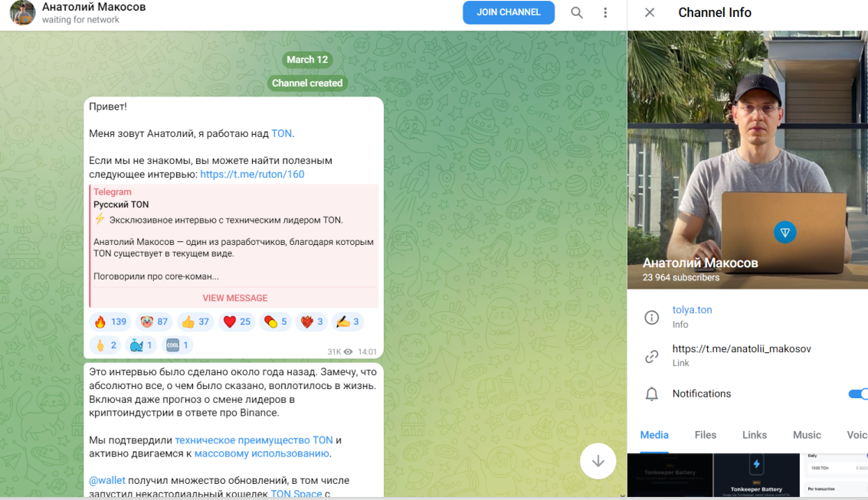Click the writing hand reaction with 3
The height and width of the screenshot is (500, 868).
(348, 322)
